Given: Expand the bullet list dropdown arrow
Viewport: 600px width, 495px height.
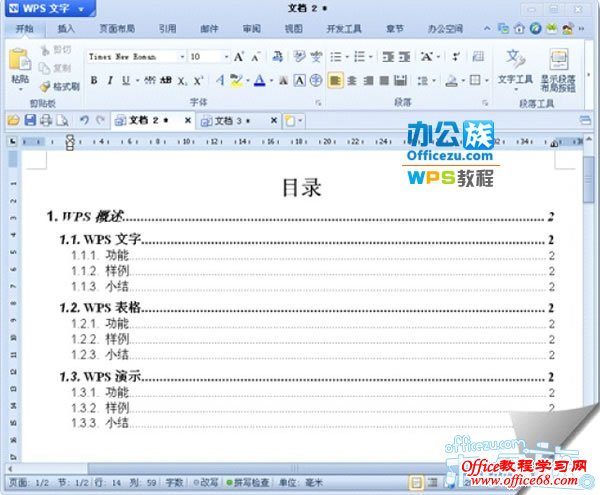Looking at the screenshot, I should coord(347,57).
